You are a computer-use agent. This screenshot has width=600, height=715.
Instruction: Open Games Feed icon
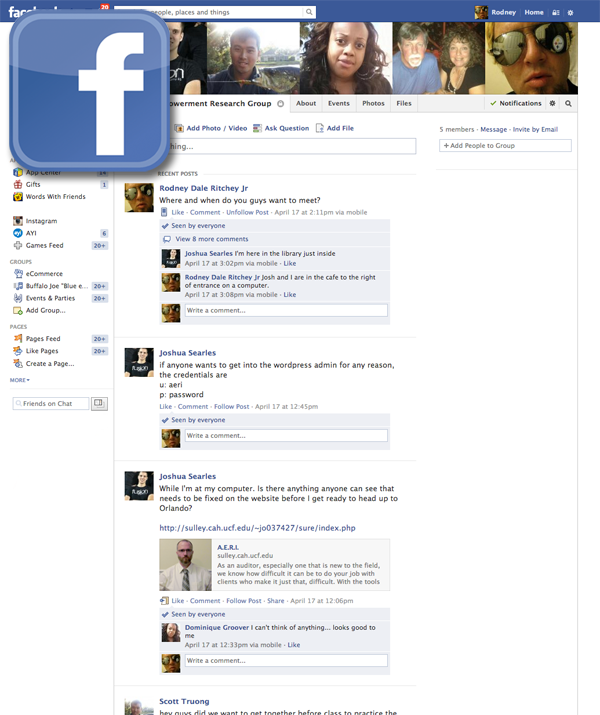pyautogui.click(x=18, y=246)
